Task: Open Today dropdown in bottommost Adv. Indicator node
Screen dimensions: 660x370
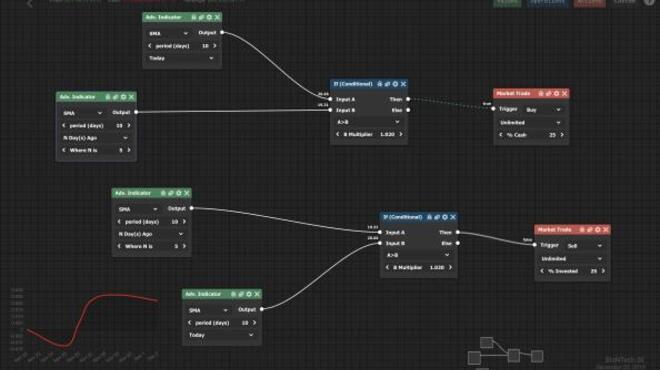Action: pos(221,335)
